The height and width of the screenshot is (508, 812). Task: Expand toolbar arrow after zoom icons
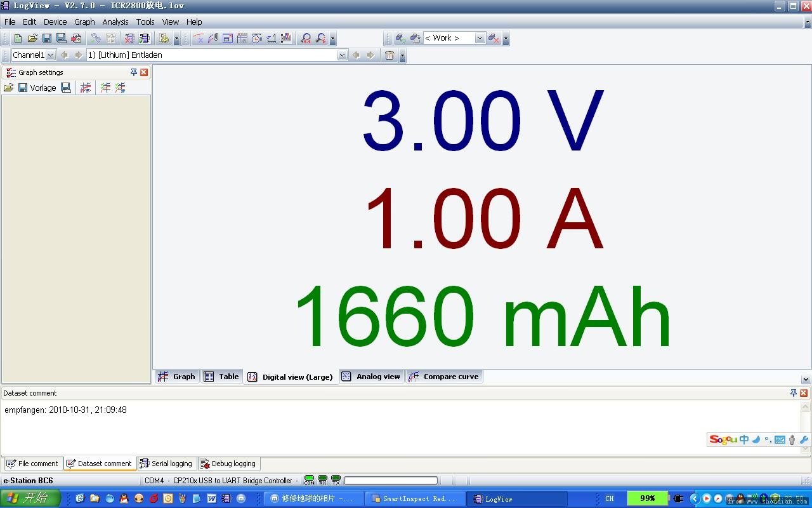[x=332, y=39]
